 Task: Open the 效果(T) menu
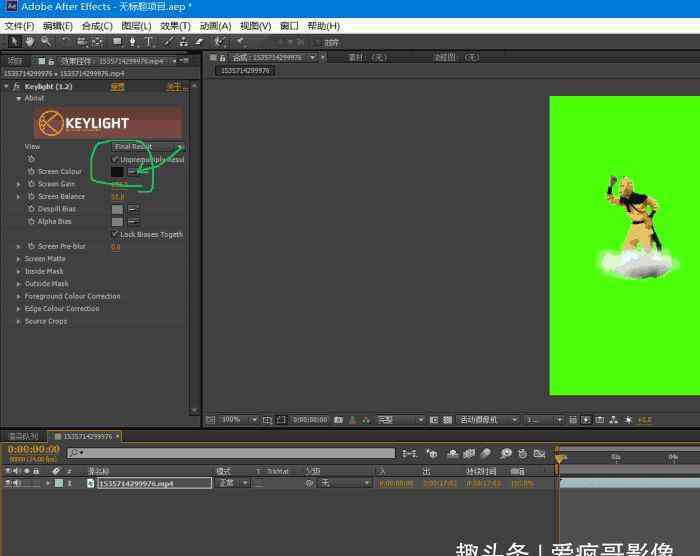pyautogui.click(x=175, y=26)
